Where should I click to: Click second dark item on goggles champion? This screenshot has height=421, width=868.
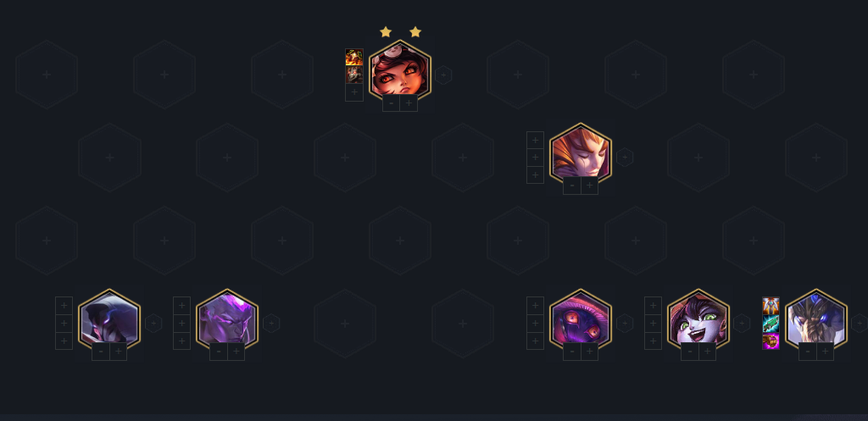[x=354, y=75]
